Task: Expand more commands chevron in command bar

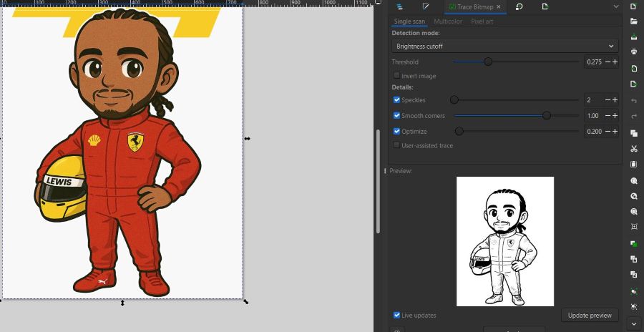Action: (x=634, y=324)
